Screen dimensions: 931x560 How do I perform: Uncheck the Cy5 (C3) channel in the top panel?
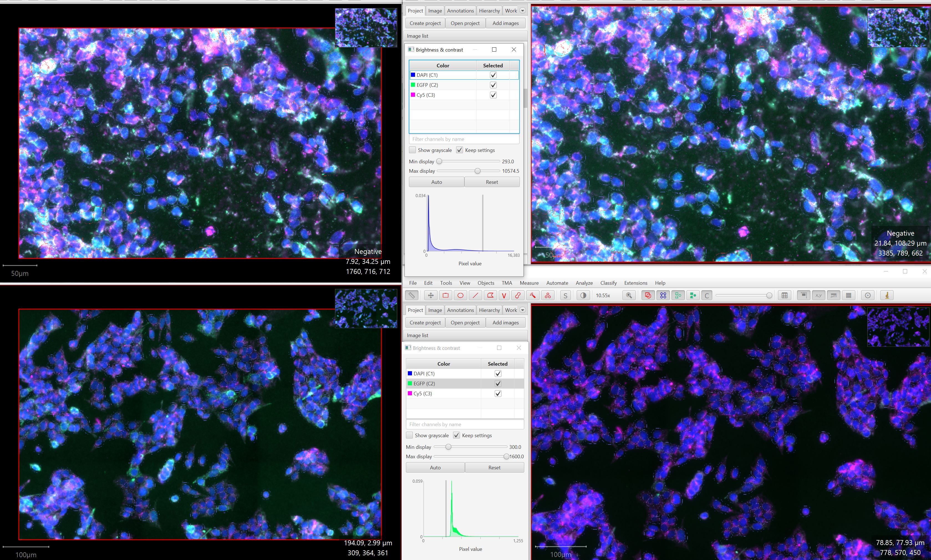(x=493, y=95)
